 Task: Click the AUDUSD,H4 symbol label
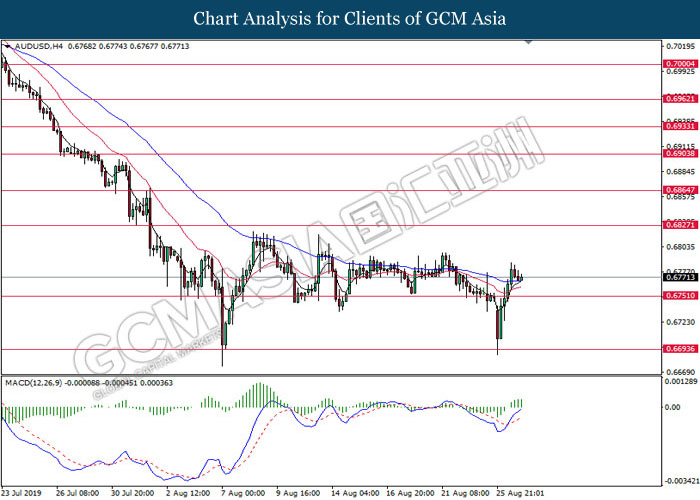click(36, 46)
